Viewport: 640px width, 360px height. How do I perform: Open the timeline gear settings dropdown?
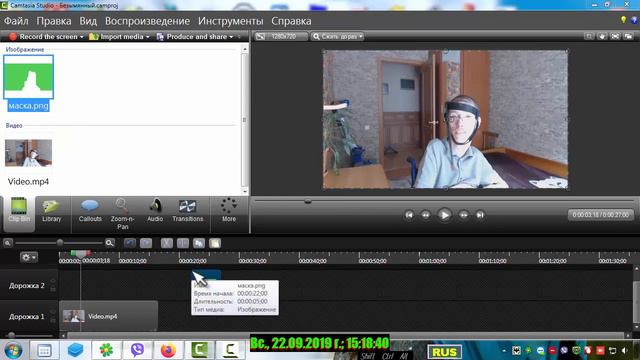pos(29,258)
